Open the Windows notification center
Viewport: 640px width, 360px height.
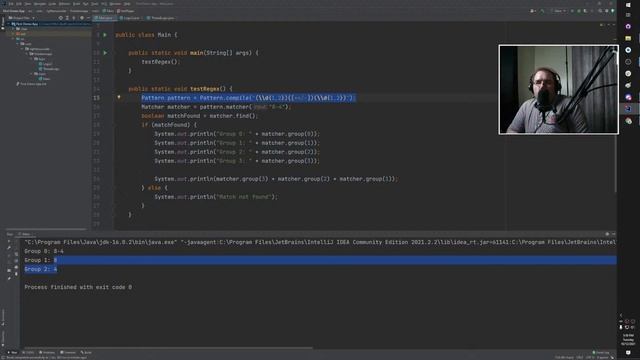pyautogui.click(x=628, y=353)
